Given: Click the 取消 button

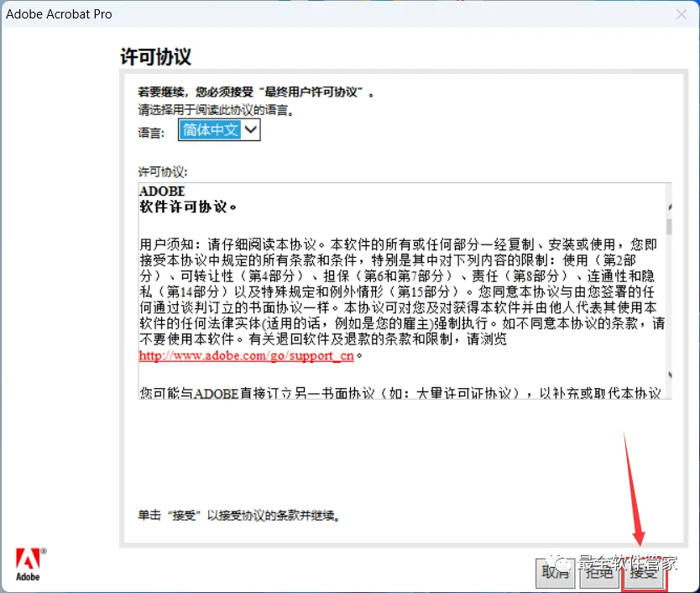Looking at the screenshot, I should tap(556, 573).
